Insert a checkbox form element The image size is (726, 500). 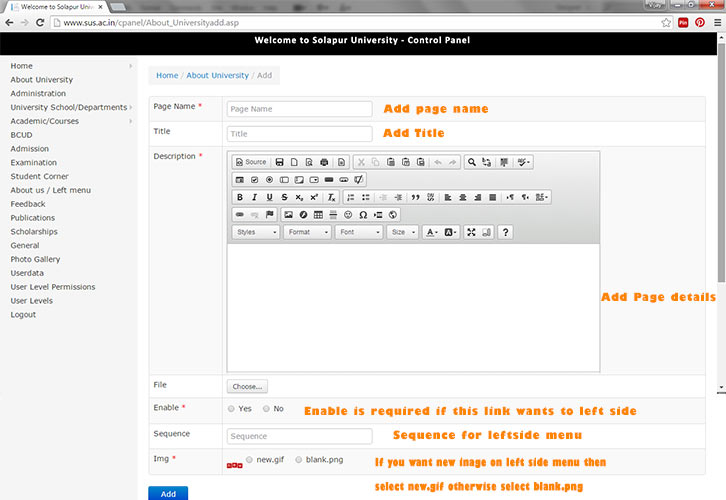pos(255,180)
